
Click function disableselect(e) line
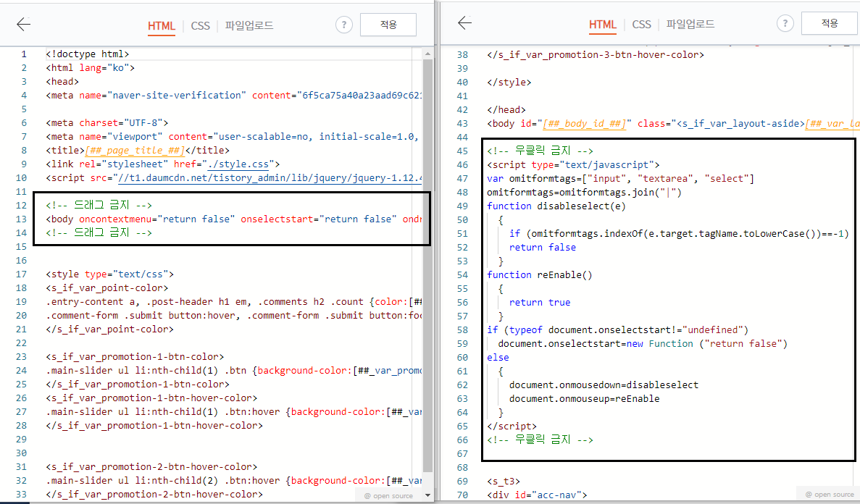point(556,206)
